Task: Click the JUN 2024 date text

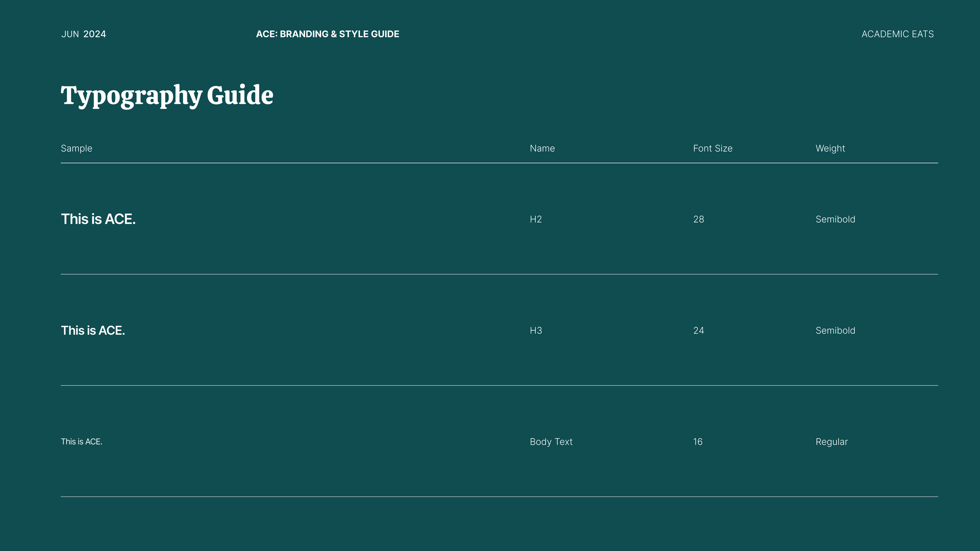Action: (x=83, y=34)
